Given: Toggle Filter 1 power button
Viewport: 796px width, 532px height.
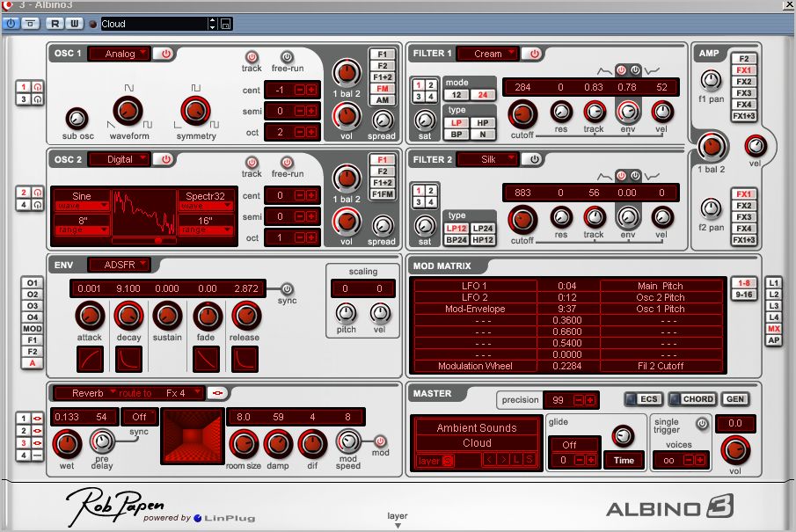Looking at the screenshot, I should (534, 54).
